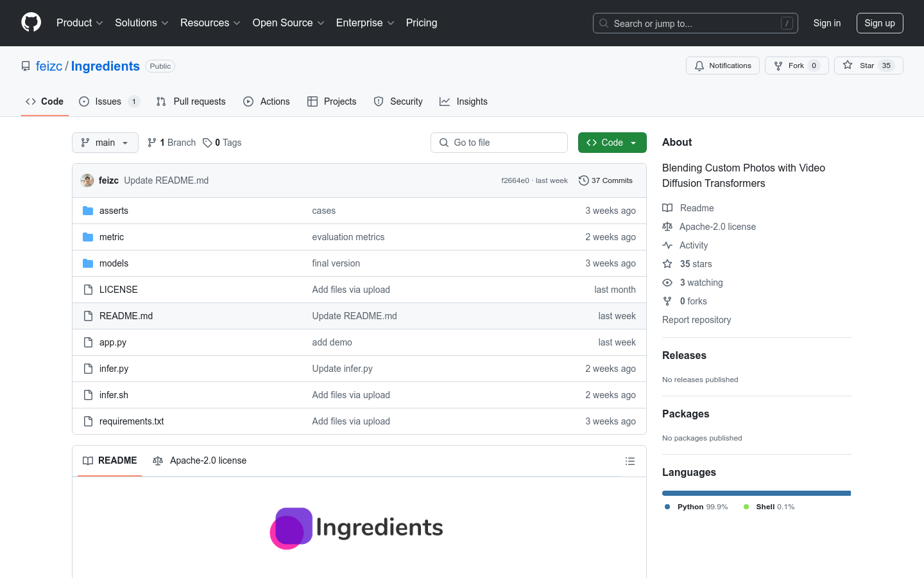Screen dimensions: 924x578
Task: Switch to the Projects tab
Action: tap(332, 101)
